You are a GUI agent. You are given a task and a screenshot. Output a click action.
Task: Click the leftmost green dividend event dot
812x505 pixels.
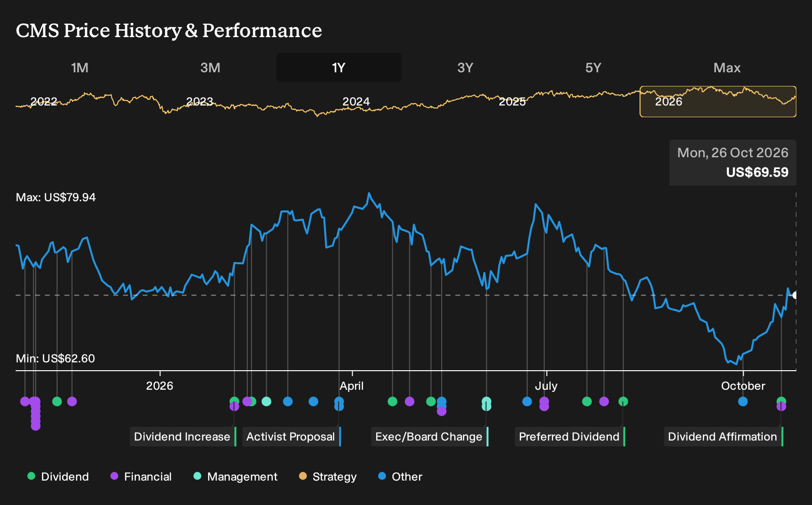coord(57,401)
